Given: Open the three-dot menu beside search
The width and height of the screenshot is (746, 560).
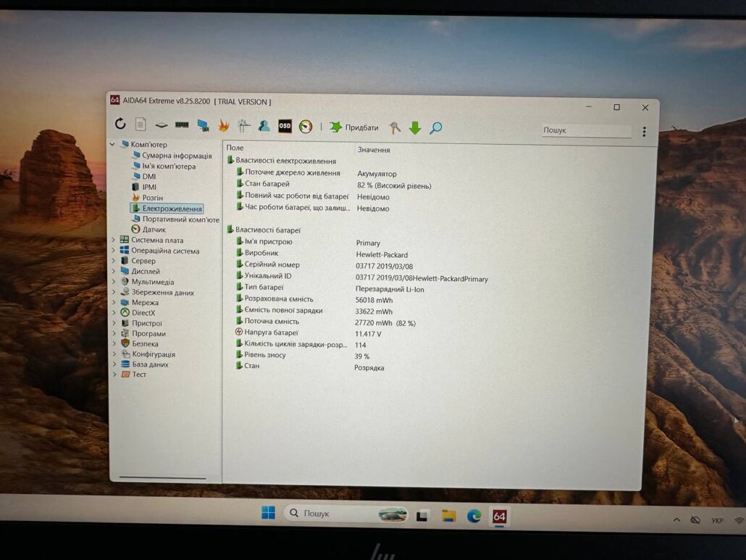Looking at the screenshot, I should point(644,132).
